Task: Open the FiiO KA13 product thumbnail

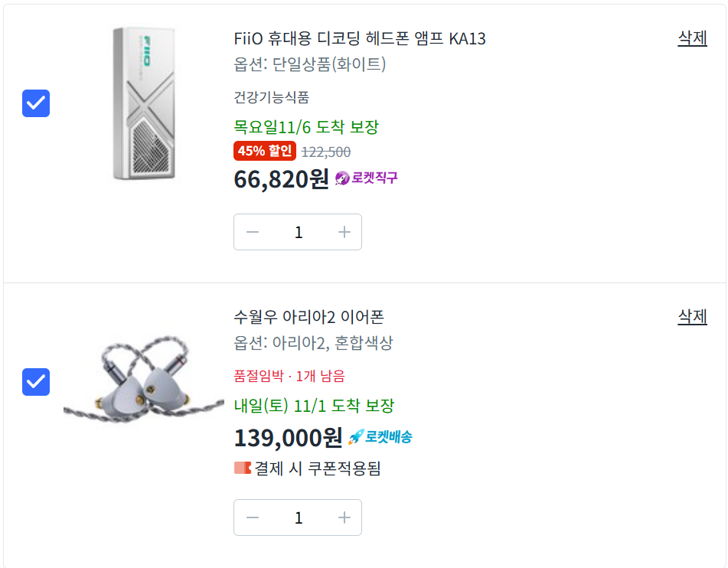Action: 144,104
